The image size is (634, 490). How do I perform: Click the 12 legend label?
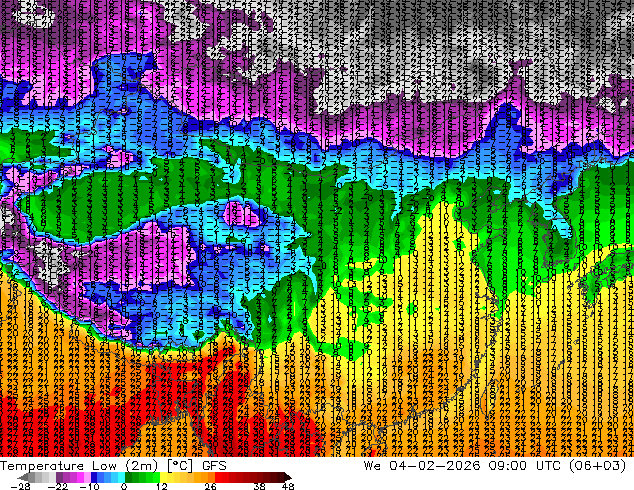coord(162,486)
